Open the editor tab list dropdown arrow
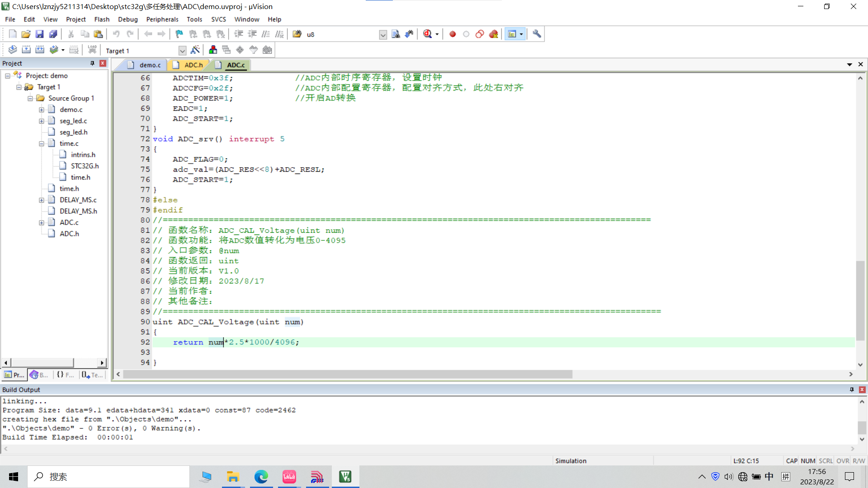 point(849,65)
